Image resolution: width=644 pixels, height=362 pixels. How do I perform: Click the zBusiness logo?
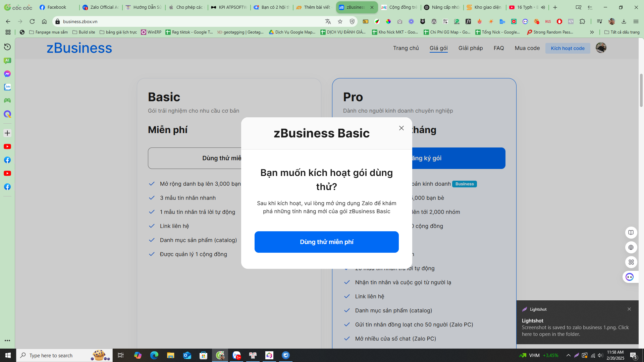(x=79, y=48)
